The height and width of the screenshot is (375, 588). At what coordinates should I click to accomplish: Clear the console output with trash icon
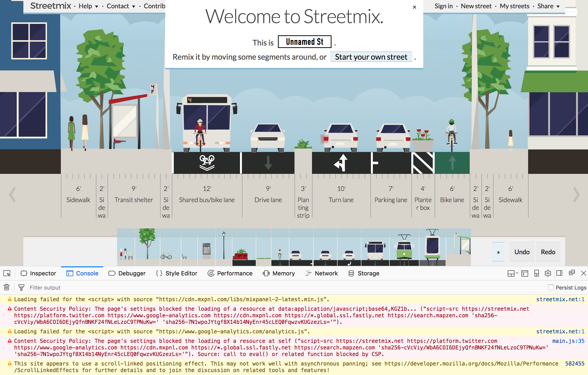pyautogui.click(x=6, y=287)
